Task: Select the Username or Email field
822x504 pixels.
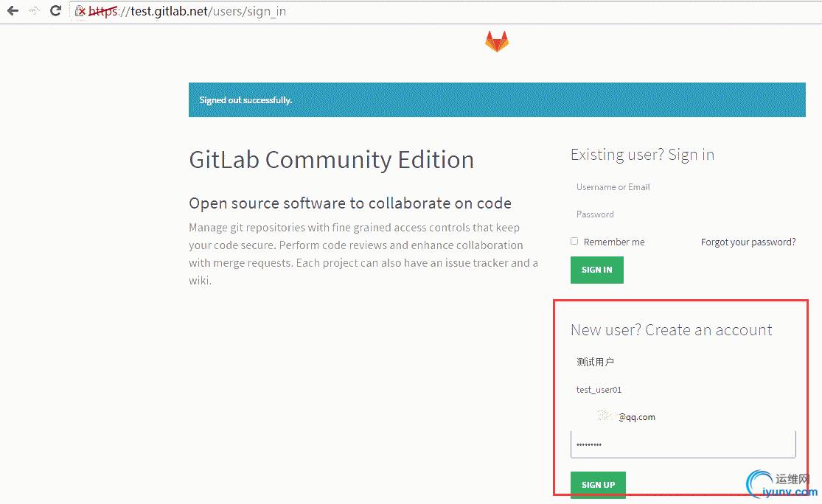Action: [683, 187]
